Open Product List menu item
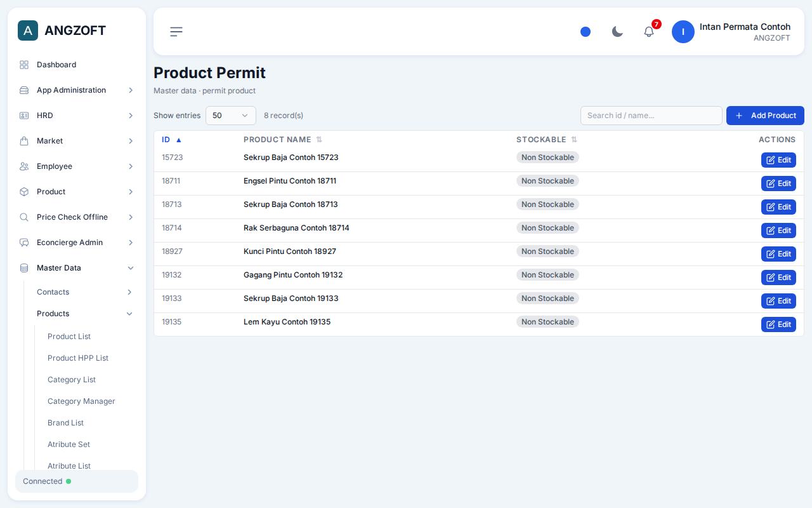 [x=69, y=337]
